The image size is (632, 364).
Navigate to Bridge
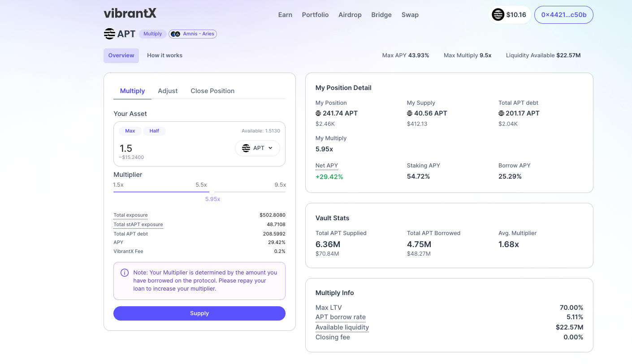381,15
